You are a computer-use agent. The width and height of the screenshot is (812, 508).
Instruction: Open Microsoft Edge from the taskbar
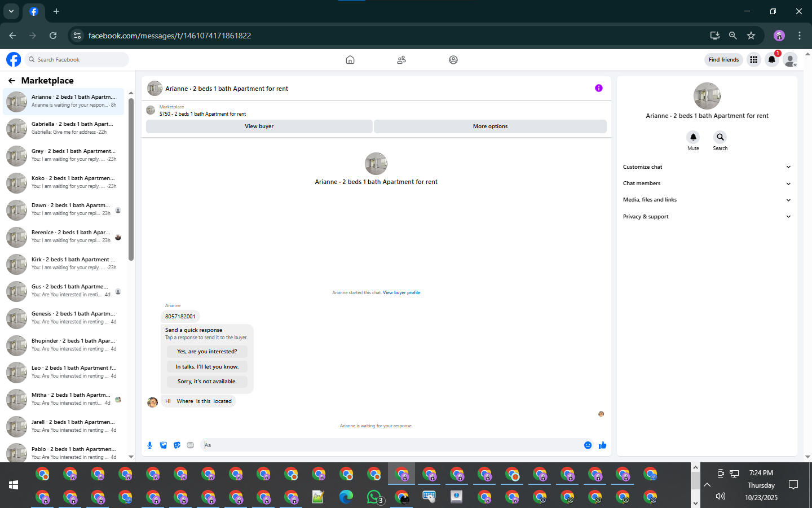(346, 497)
